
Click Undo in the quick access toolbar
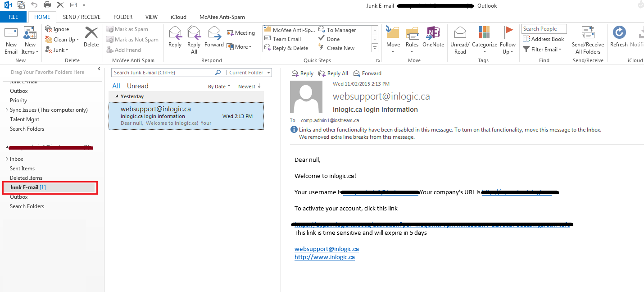(x=34, y=5)
